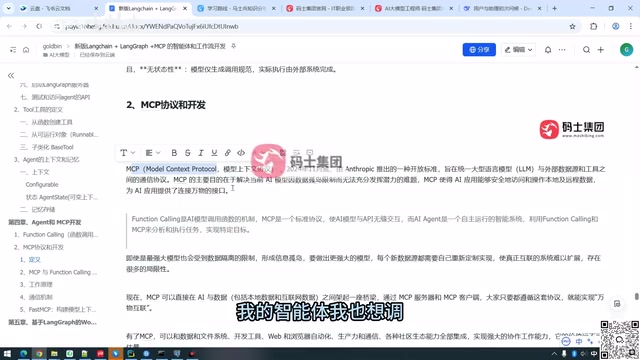Open a new browser tab

click(x=554, y=8)
